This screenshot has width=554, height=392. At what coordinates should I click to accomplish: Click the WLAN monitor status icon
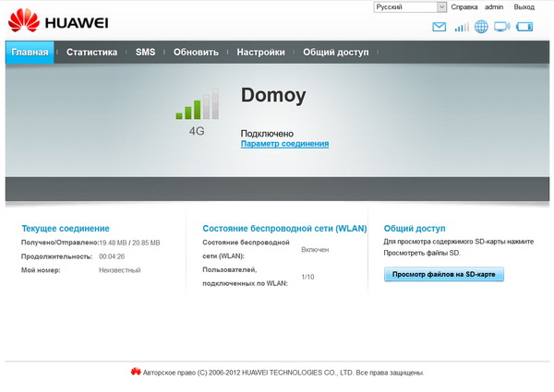[502, 27]
